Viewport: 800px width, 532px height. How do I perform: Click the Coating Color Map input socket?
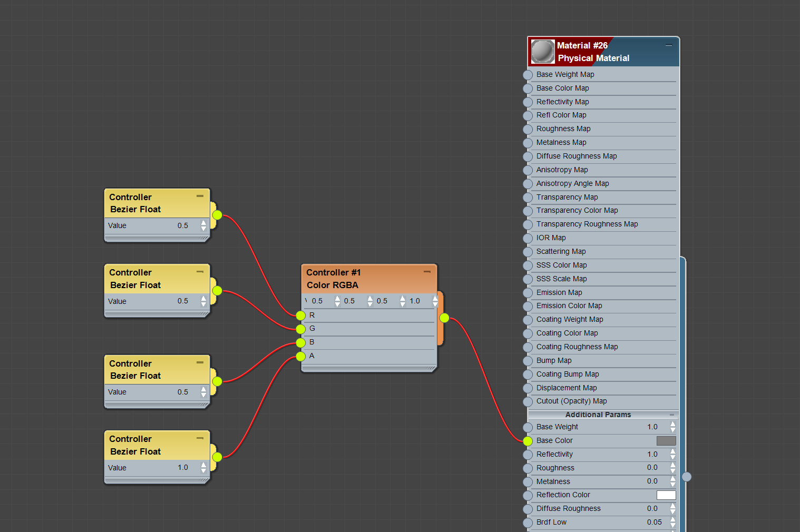click(528, 333)
